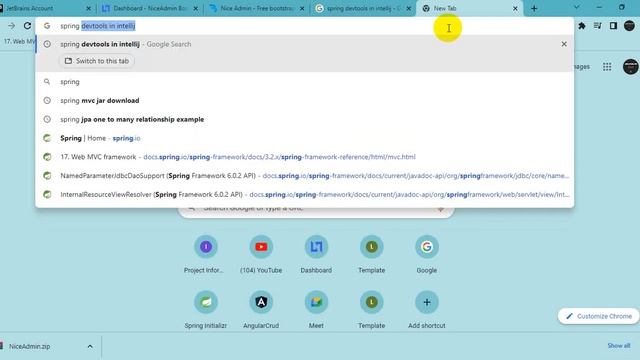The width and height of the screenshot is (640, 360).
Task: Click the Google search site icon in address bar
Action: (47, 26)
